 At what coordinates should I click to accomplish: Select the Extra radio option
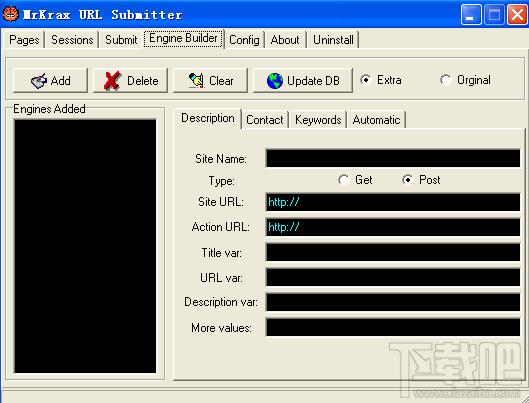coord(381,80)
